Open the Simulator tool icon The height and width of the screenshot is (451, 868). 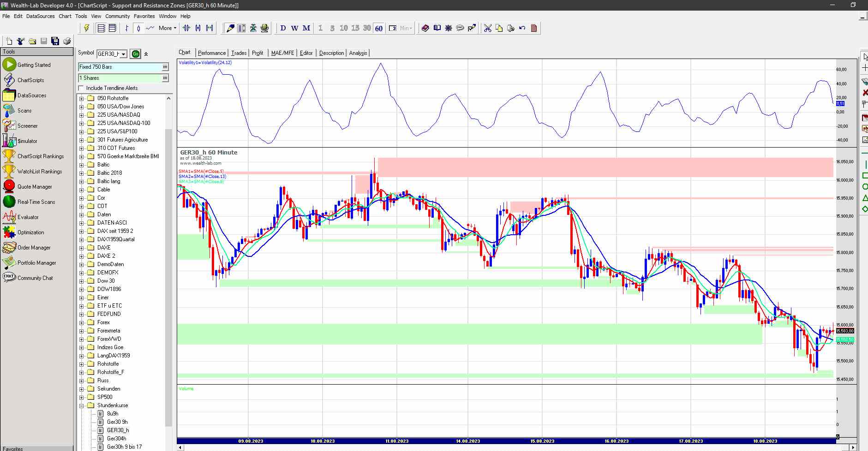point(9,141)
